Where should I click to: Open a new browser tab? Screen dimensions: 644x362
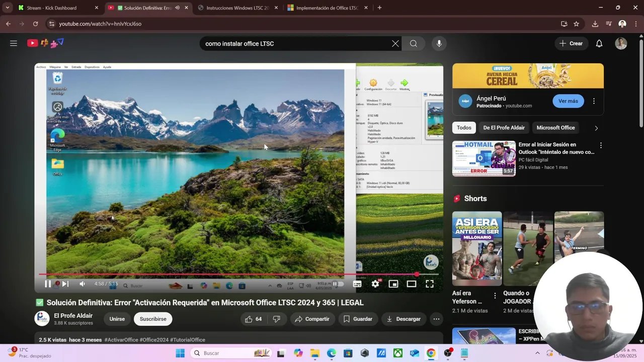click(x=379, y=8)
